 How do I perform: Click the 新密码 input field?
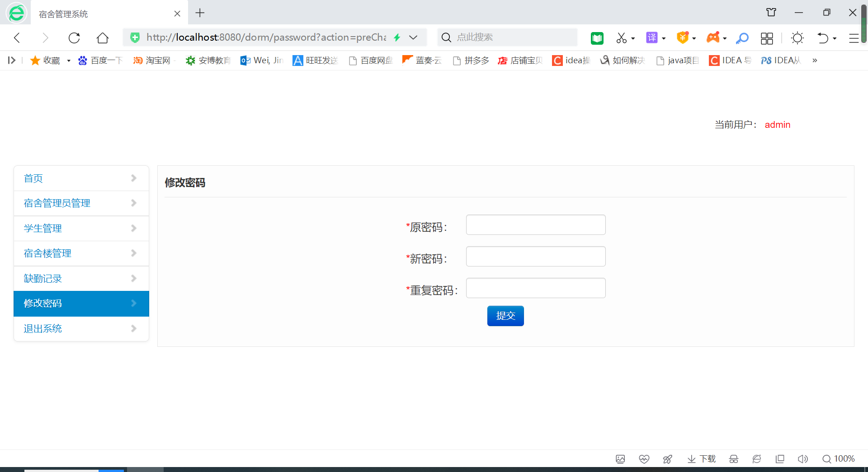536,256
